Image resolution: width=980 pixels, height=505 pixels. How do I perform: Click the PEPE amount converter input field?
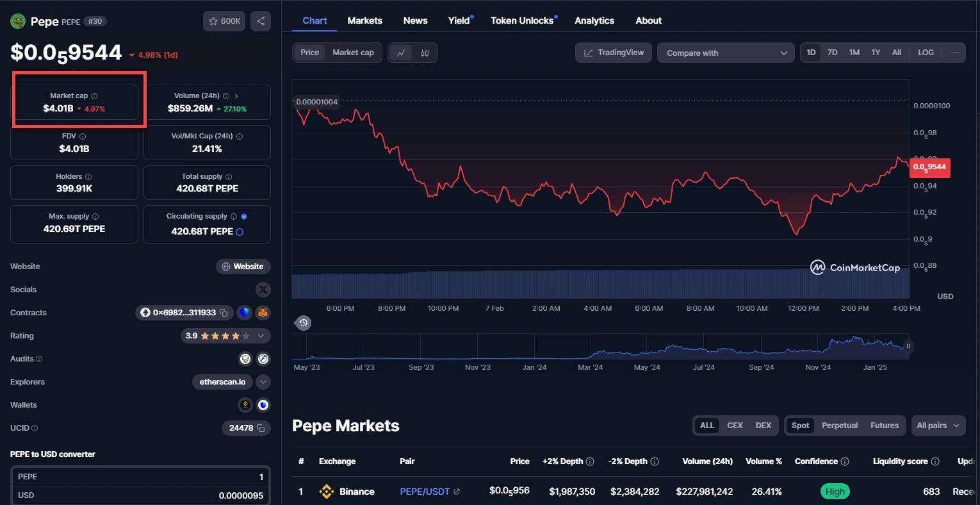[140, 477]
